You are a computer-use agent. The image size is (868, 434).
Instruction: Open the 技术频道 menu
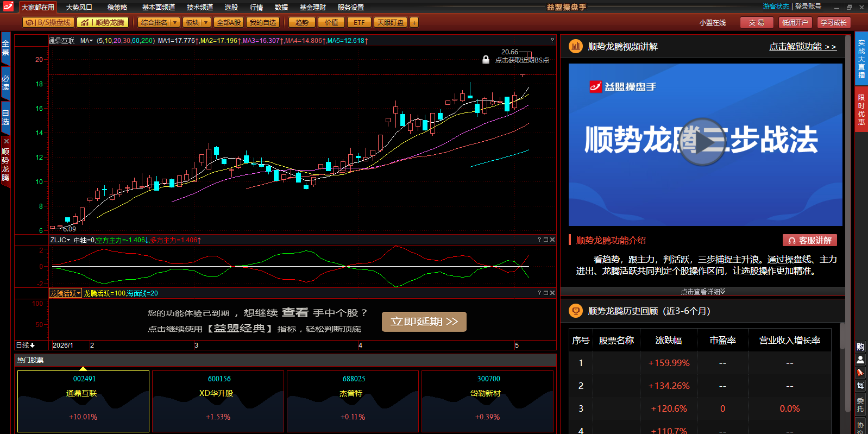tap(200, 7)
